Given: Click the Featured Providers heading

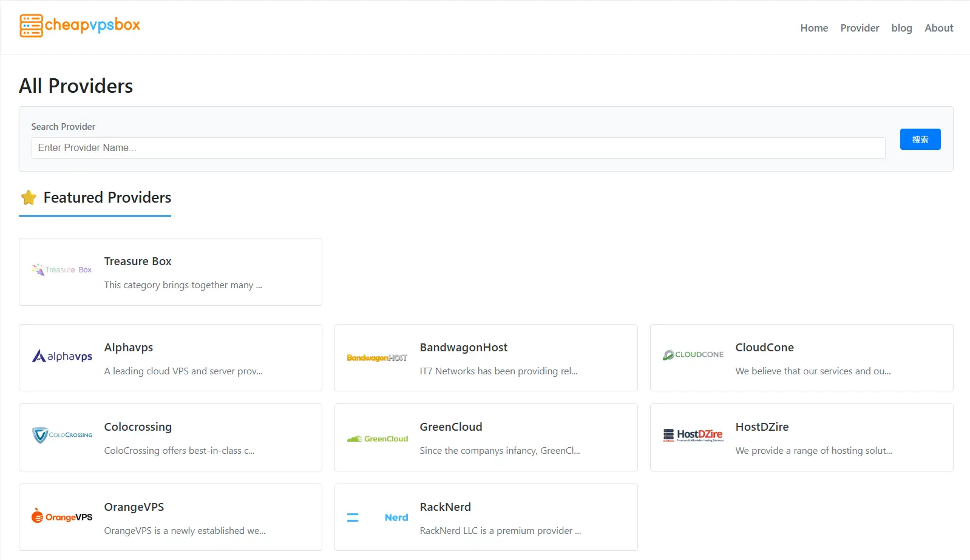Looking at the screenshot, I should tap(107, 198).
